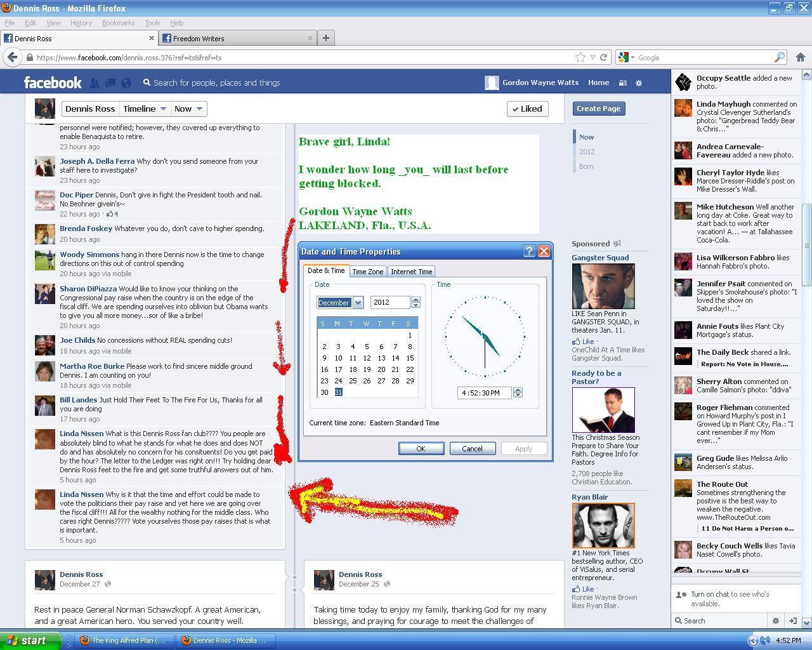Click the Ryan Blair ad photo
Image resolution: width=812 pixels, height=650 pixels.
click(x=603, y=526)
